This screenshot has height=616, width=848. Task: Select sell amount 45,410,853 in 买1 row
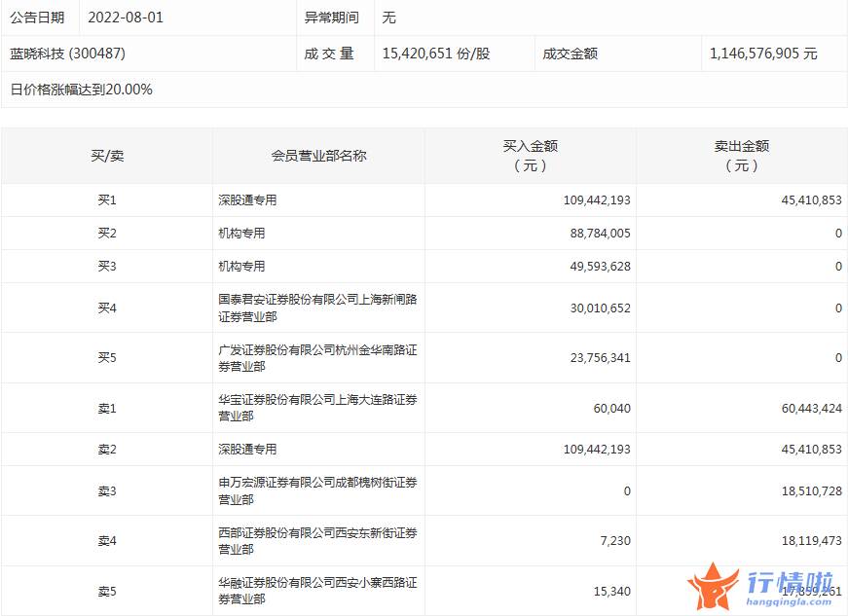point(812,200)
